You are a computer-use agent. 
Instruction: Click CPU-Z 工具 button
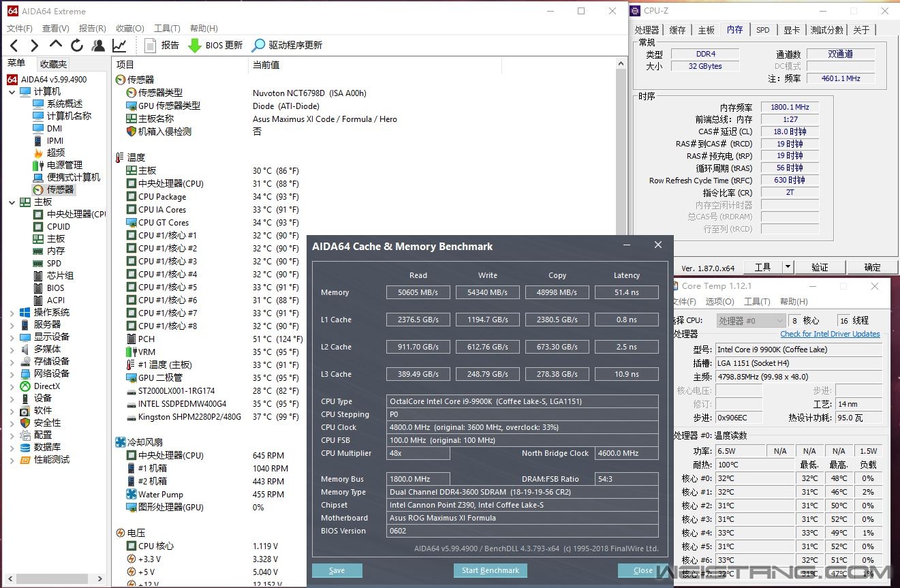coord(762,267)
